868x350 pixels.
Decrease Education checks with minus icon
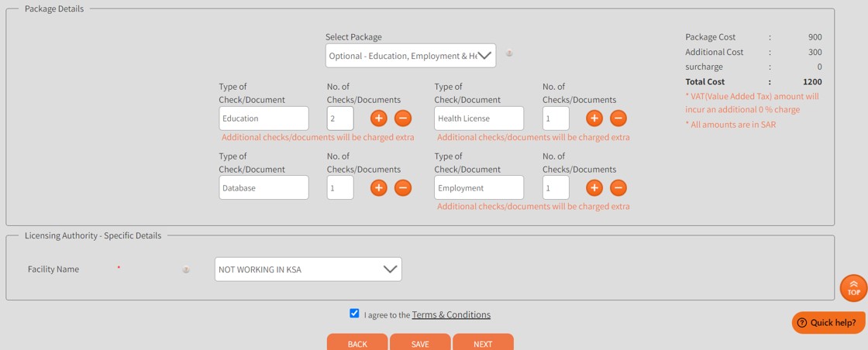(403, 118)
